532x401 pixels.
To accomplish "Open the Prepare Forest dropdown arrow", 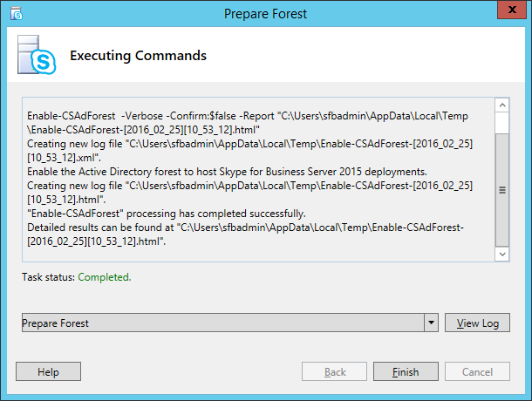I will click(431, 323).
